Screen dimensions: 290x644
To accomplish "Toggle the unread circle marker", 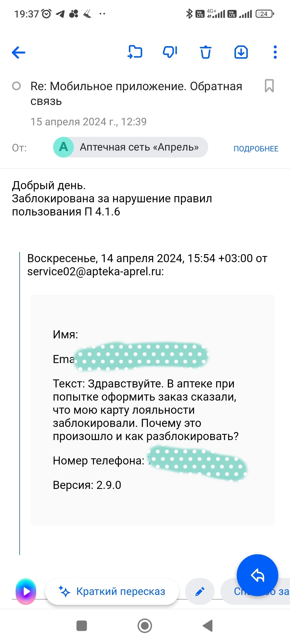I will pyautogui.click(x=16, y=86).
